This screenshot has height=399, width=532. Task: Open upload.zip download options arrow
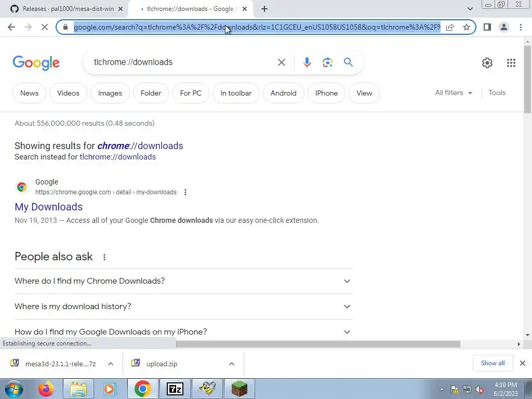232,364
